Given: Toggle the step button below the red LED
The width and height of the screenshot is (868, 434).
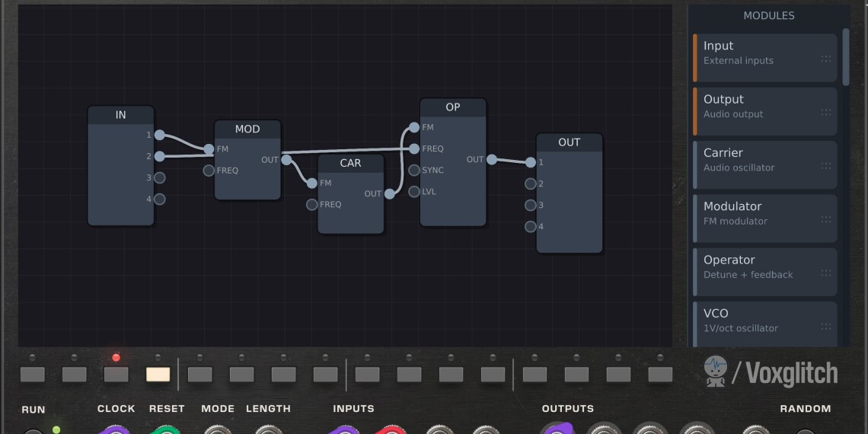Looking at the screenshot, I should coord(116,375).
